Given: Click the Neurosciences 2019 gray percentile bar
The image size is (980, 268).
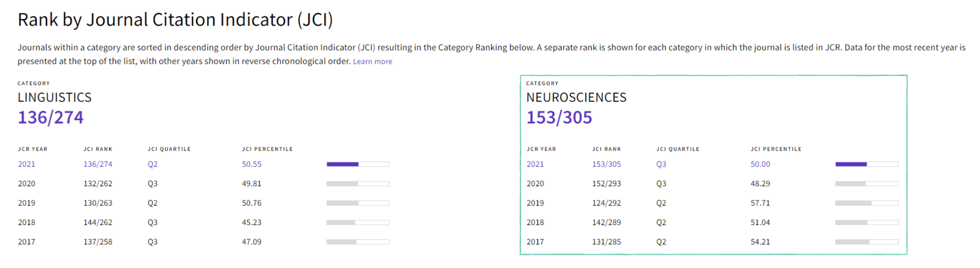Looking at the screenshot, I should pyautogui.click(x=867, y=203).
